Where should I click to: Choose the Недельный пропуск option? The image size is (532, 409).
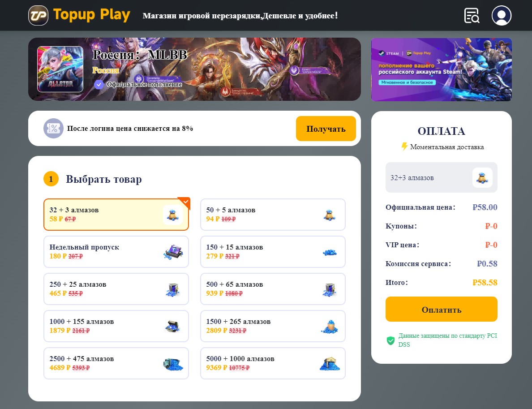tap(116, 252)
